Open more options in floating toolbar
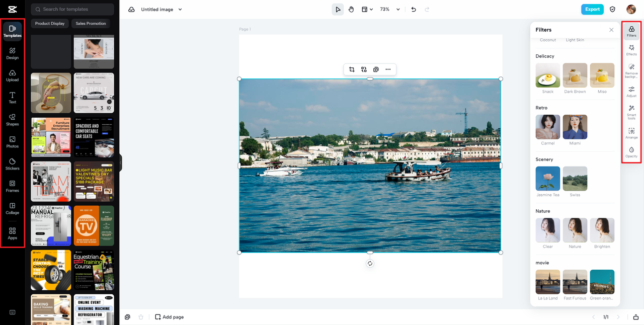644x325 pixels. point(388,69)
